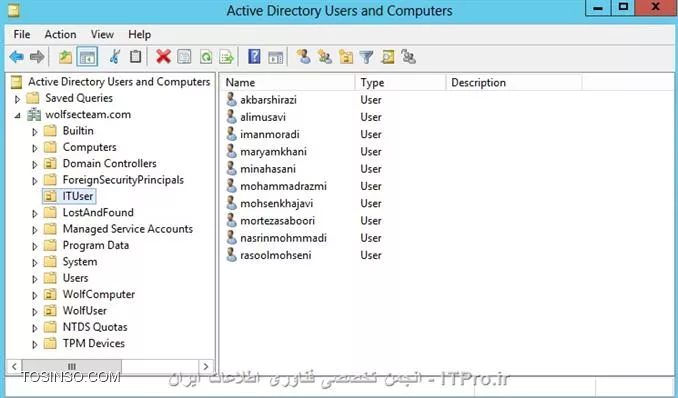Expand the Computers container
The height and width of the screenshot is (398, 678).
coord(35,148)
